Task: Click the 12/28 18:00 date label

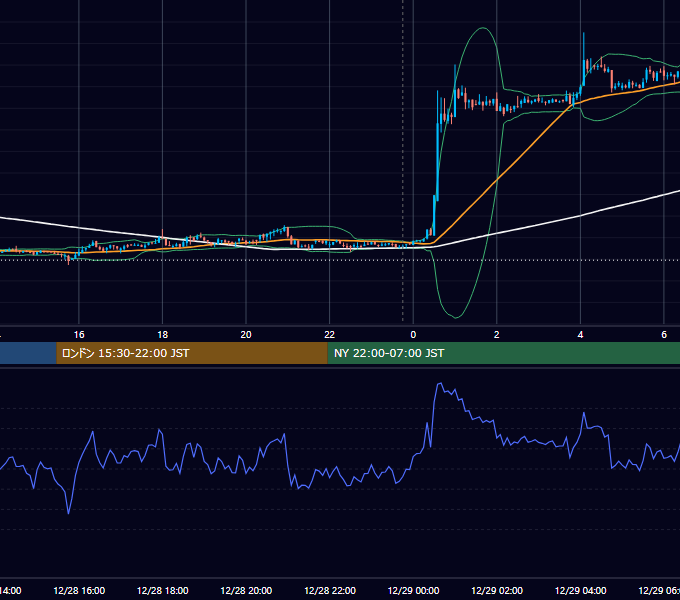Action: click(163, 590)
